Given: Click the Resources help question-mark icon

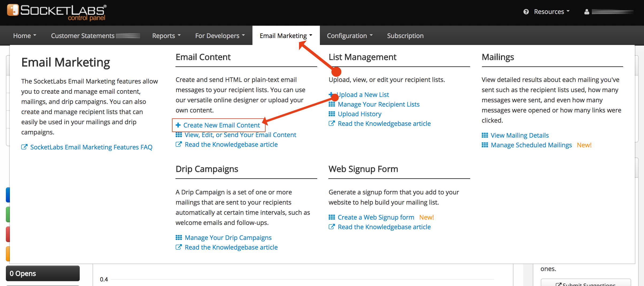Looking at the screenshot, I should click(526, 12).
